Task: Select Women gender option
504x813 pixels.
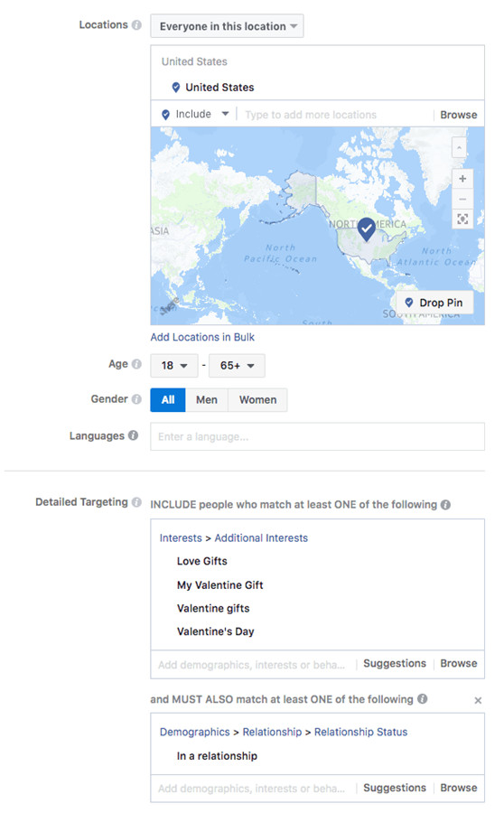Action: coord(257,400)
